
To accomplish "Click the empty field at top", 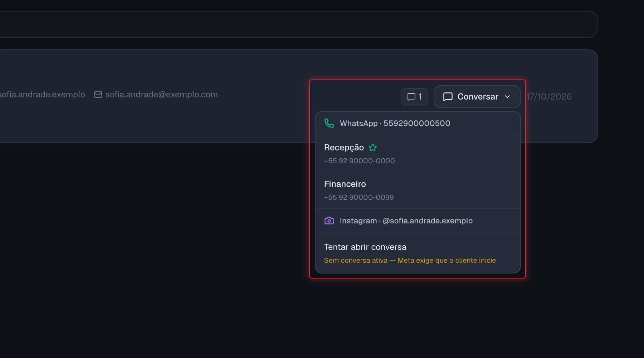I will (x=299, y=24).
